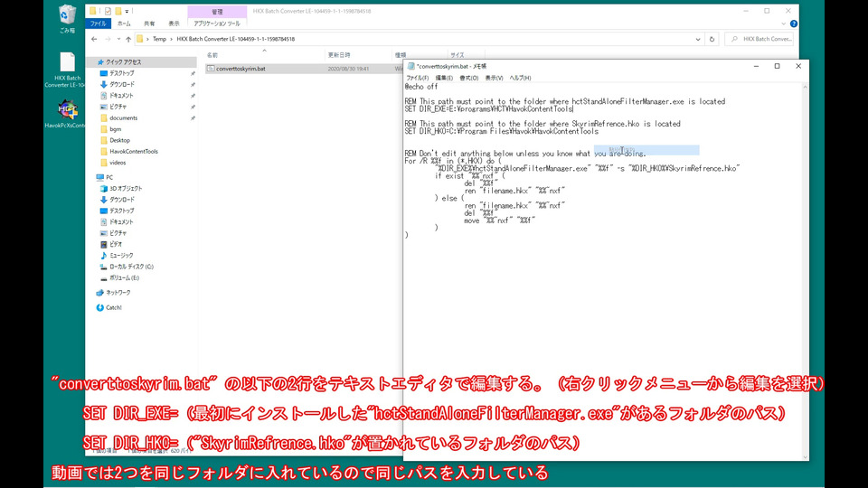Click the Explorer search box
868x488 pixels.
pyautogui.click(x=761, y=39)
